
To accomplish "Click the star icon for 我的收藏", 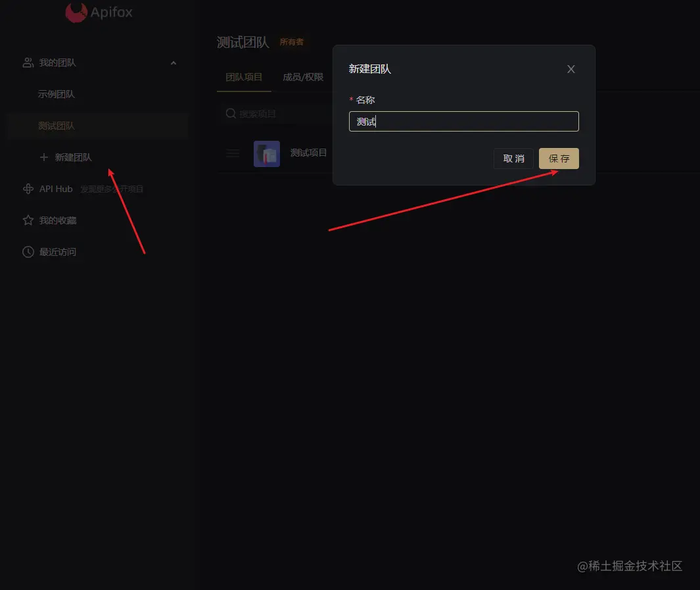I will (28, 220).
